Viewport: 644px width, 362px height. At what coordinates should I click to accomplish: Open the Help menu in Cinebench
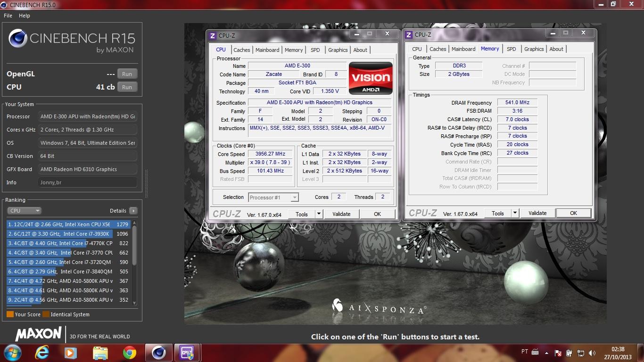tap(25, 16)
